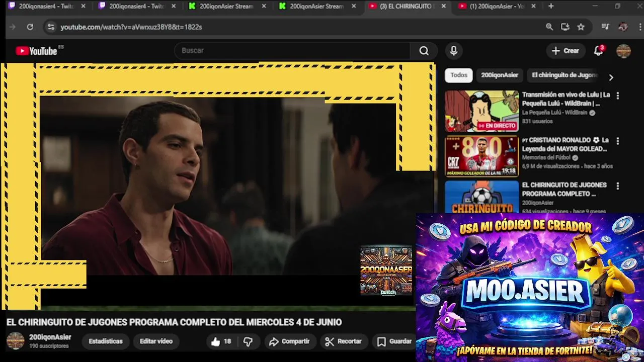
Task: Click the install/cast icon in address bar
Action: [x=565, y=27]
